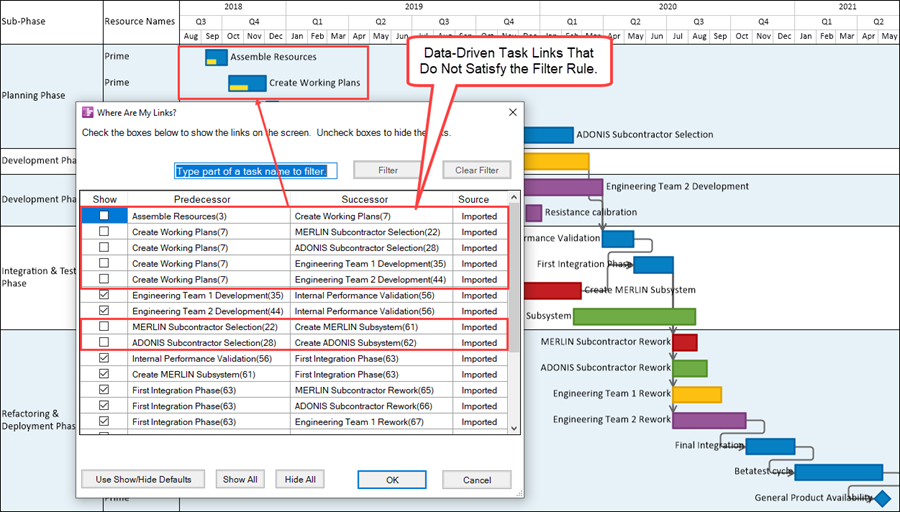Click the Integration & Test Phase swimlane label
The height and width of the screenshot is (512, 900).
(39, 277)
